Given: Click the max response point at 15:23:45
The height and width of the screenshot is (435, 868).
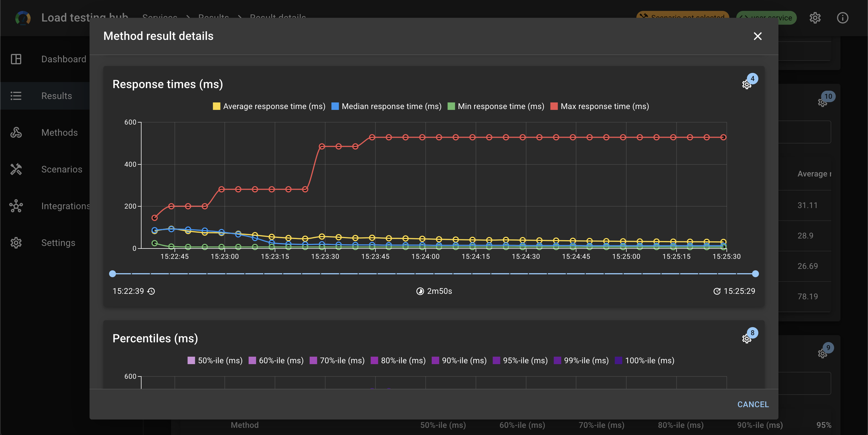Looking at the screenshot, I should (x=372, y=137).
